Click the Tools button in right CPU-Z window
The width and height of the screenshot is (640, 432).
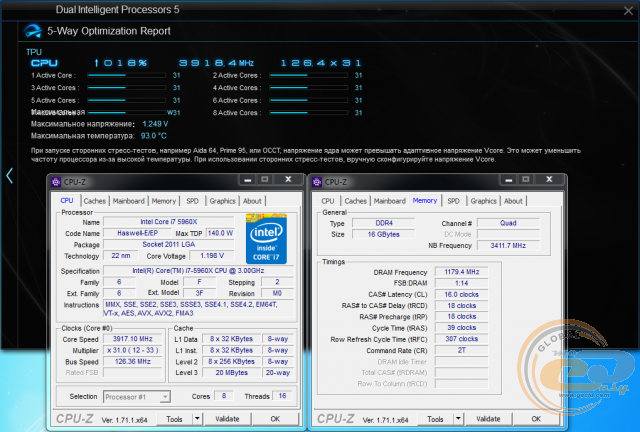click(x=435, y=419)
